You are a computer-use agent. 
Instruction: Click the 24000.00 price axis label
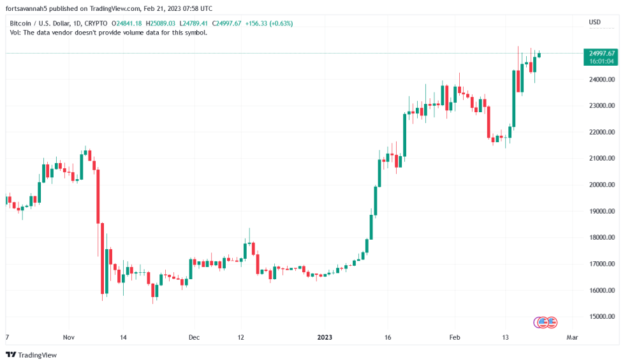pos(602,79)
